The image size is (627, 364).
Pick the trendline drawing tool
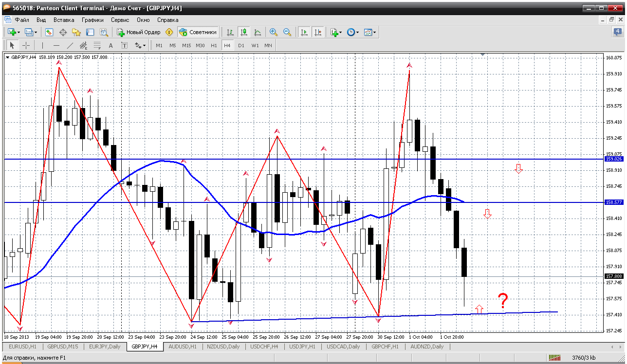[70, 45]
